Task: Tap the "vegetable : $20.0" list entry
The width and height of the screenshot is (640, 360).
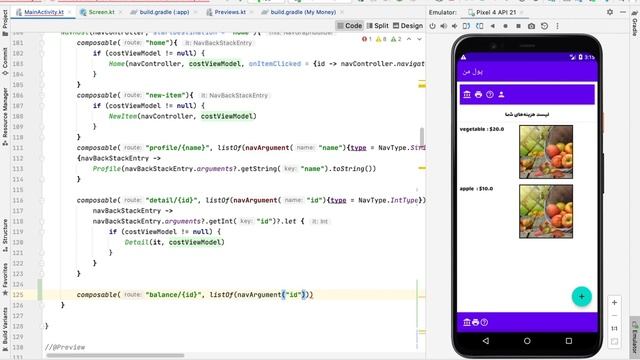Action: 482,129
